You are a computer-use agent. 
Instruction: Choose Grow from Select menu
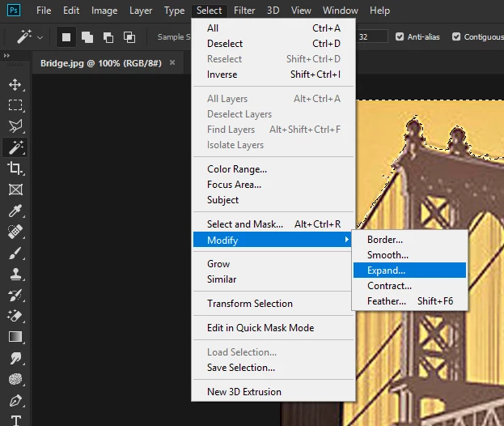(x=274, y=264)
